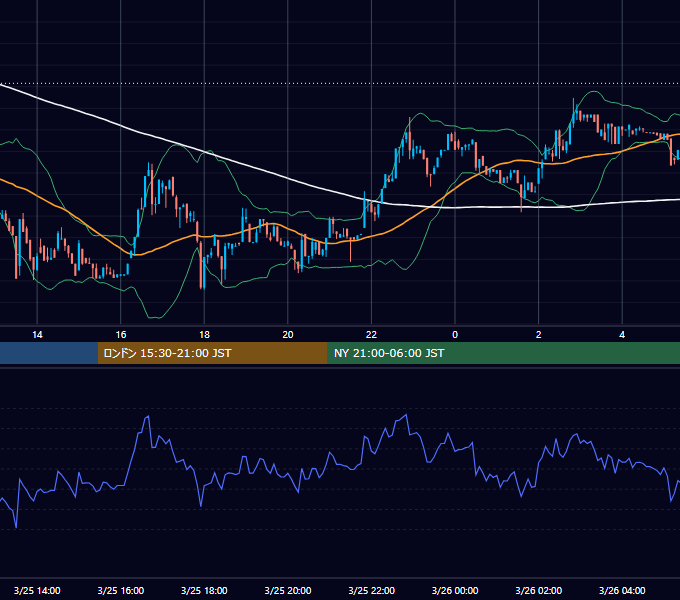Click the 3/25 22:00 date label
680x600 pixels.
[x=372, y=590]
